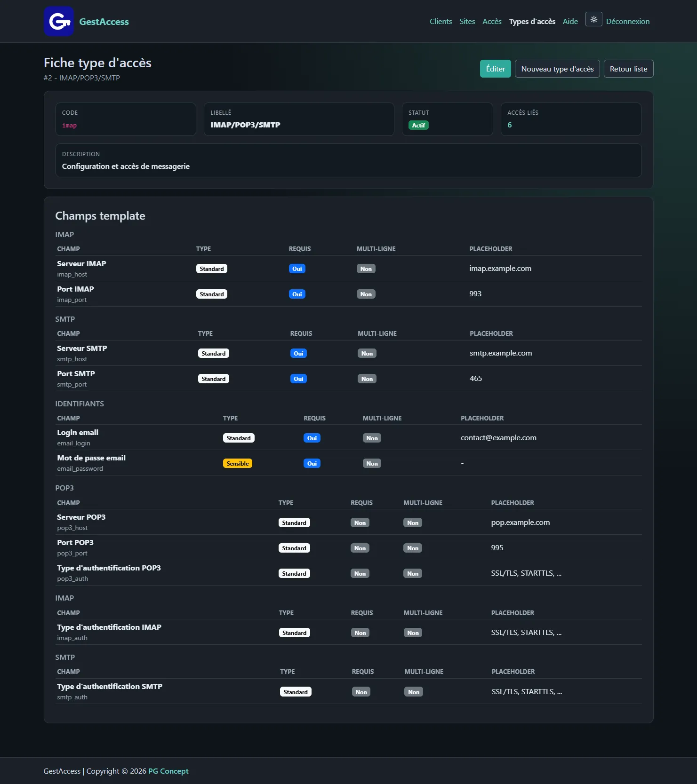Select the Oui badge in Serveur IMAP row
This screenshot has width=697, height=784.
(x=297, y=269)
